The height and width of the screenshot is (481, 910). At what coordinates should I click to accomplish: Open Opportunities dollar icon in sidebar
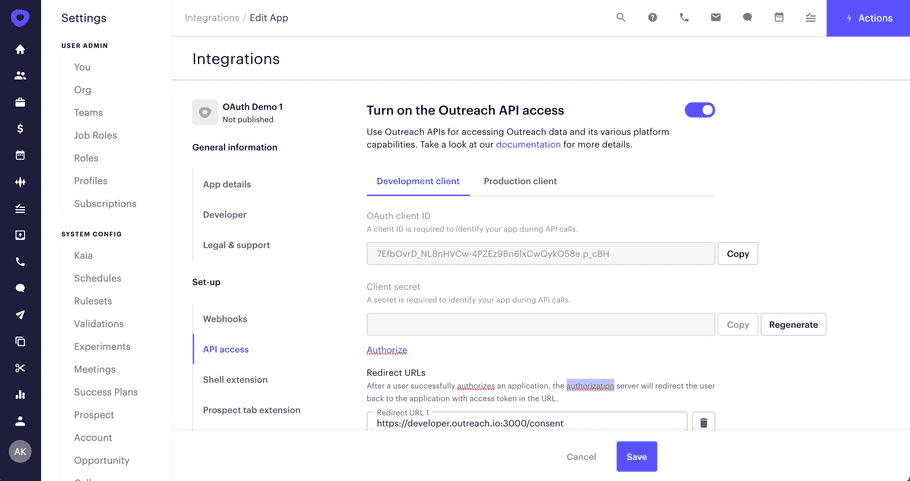[20, 129]
